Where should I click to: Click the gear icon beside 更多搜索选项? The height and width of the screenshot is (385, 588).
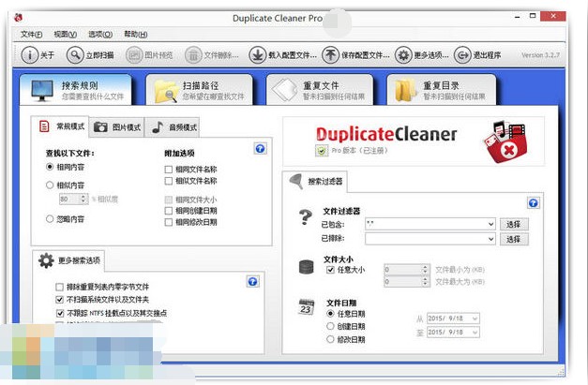[46, 260]
